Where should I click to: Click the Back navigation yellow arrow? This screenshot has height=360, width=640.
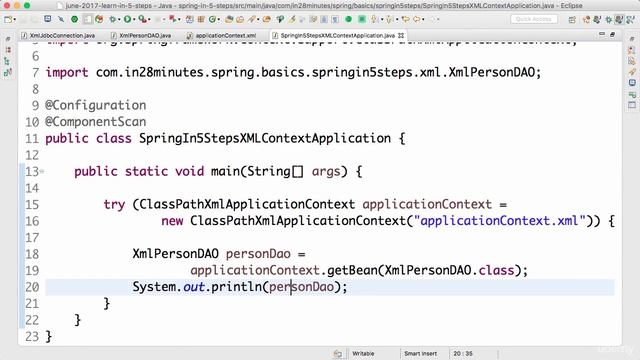coord(416,19)
